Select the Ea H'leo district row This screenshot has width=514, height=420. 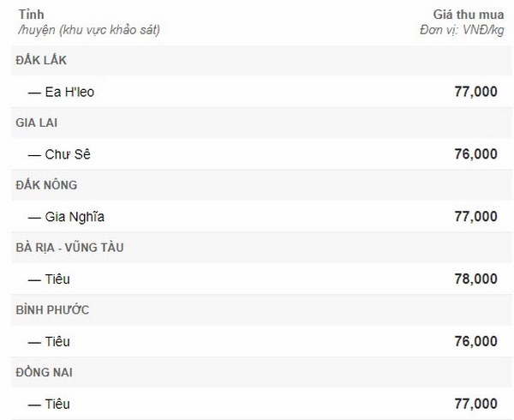coord(263,92)
